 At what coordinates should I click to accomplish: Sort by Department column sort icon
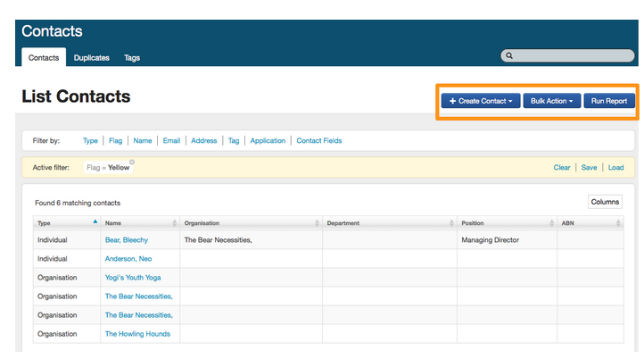451,223
